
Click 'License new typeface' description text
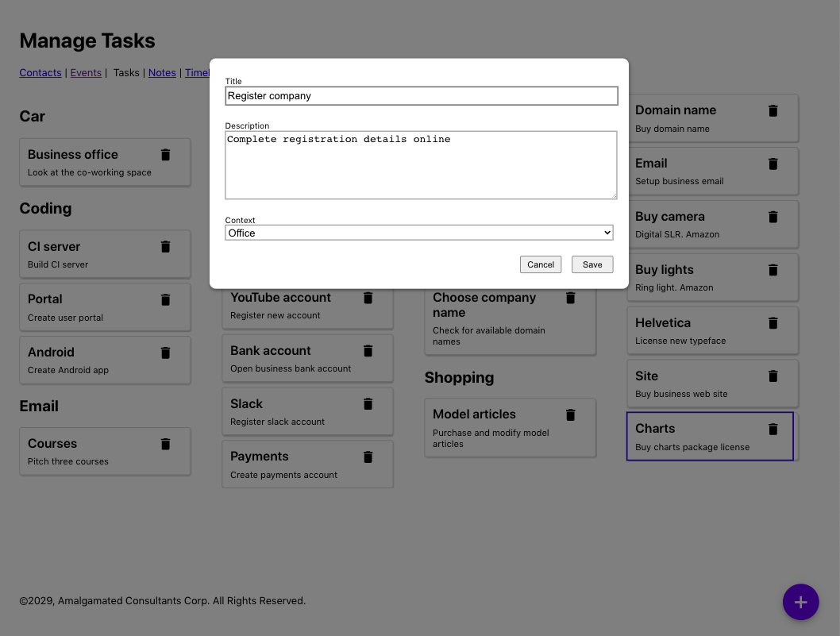tap(680, 341)
